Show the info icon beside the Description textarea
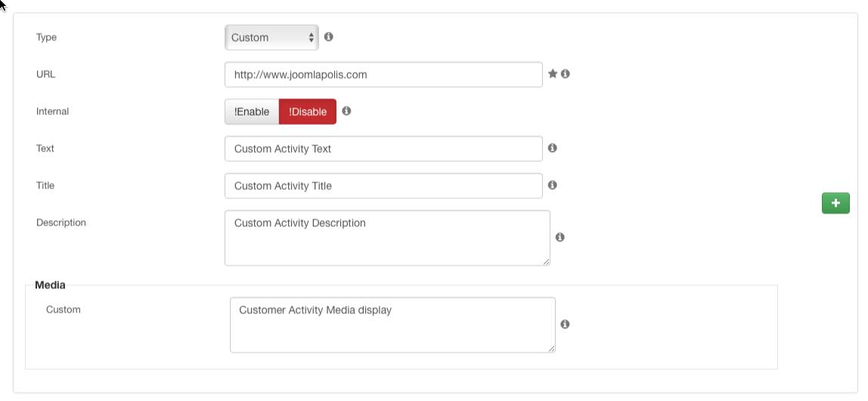Viewport: 868px width, 401px height. [x=560, y=237]
